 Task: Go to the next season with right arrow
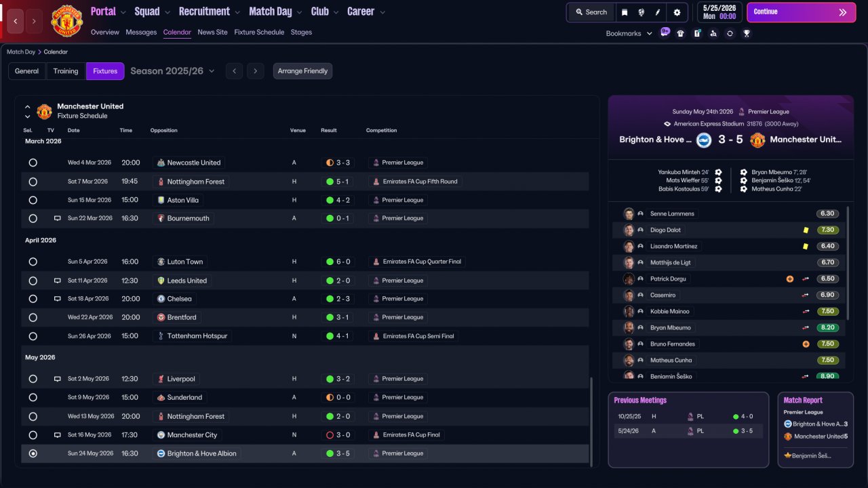click(x=255, y=71)
